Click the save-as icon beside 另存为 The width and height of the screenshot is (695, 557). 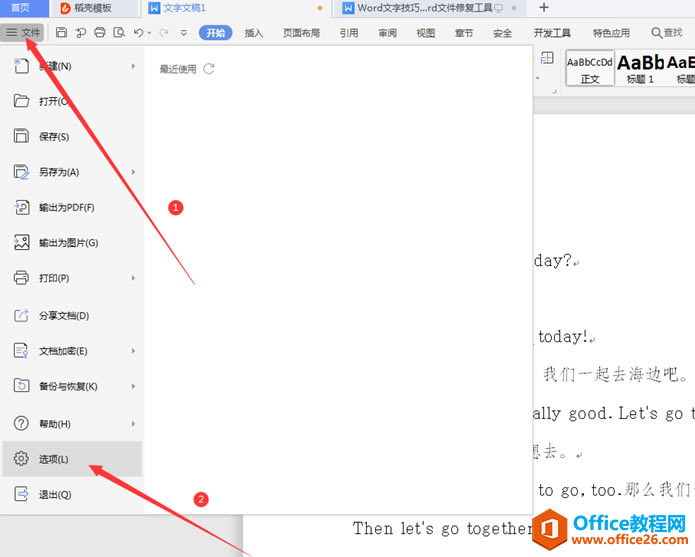click(21, 171)
